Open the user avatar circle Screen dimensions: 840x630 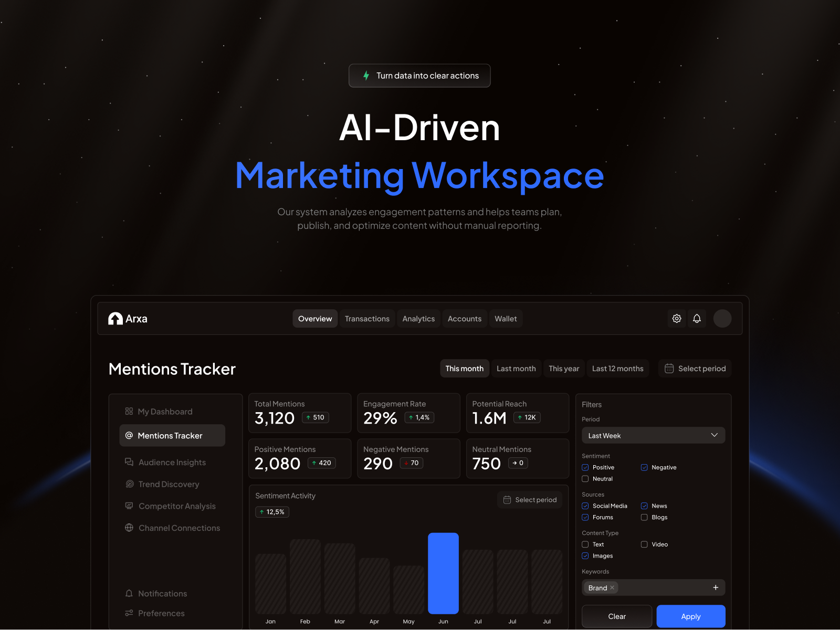722,319
